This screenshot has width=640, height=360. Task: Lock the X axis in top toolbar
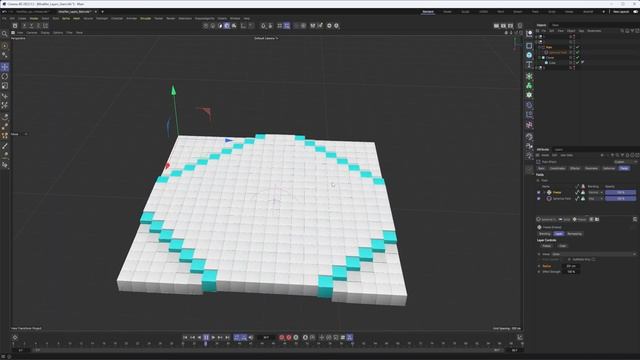coord(24,26)
